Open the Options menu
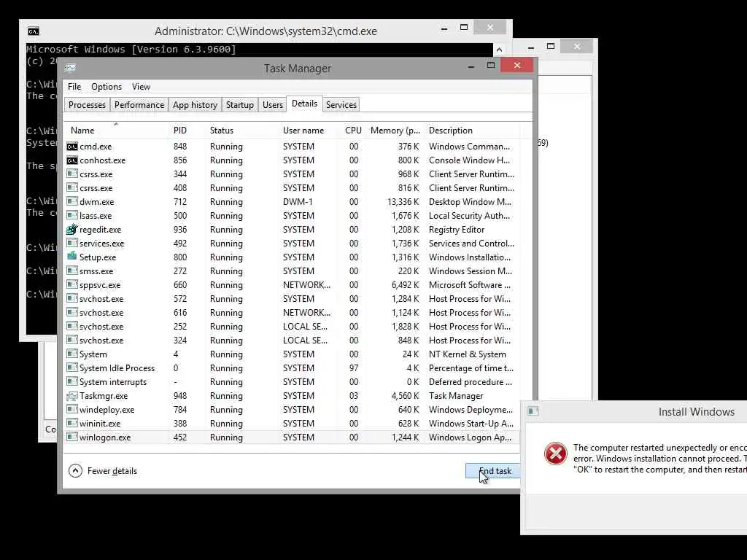The image size is (747, 560). [107, 87]
